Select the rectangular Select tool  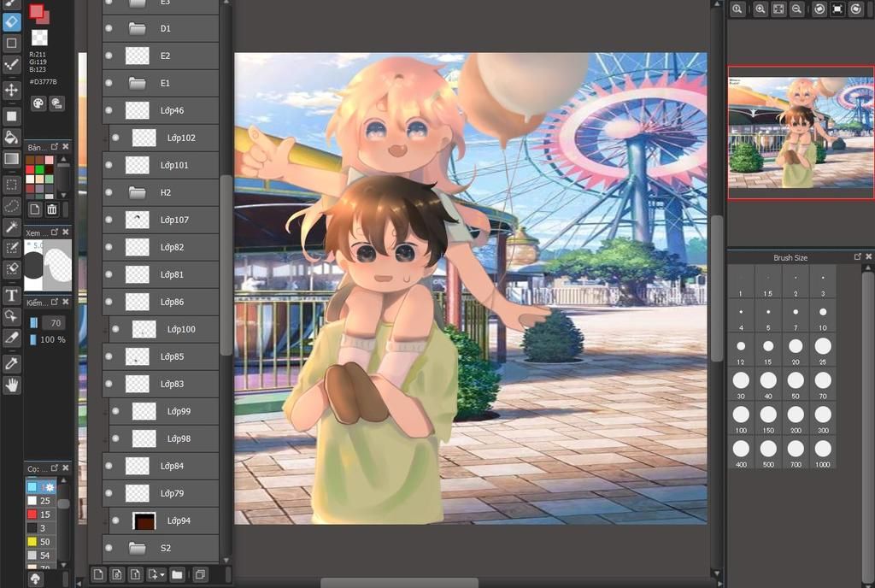(12, 185)
